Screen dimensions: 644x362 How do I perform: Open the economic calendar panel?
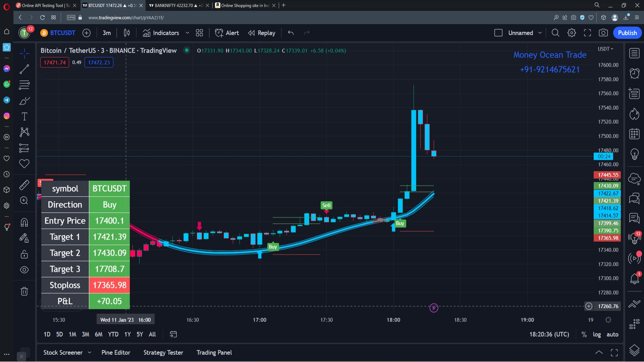pos(634,134)
